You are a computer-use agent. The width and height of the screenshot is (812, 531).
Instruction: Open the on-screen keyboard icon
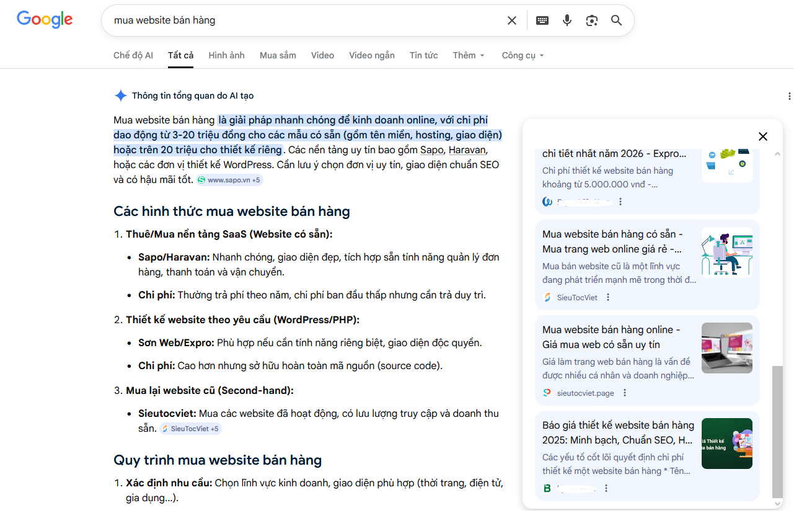point(542,20)
